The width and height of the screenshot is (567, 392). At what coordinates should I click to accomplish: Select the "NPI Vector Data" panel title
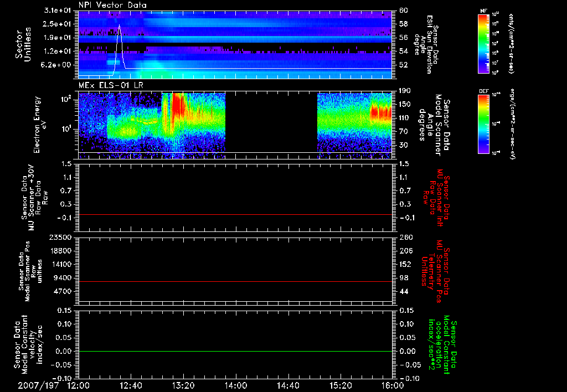coord(112,5)
